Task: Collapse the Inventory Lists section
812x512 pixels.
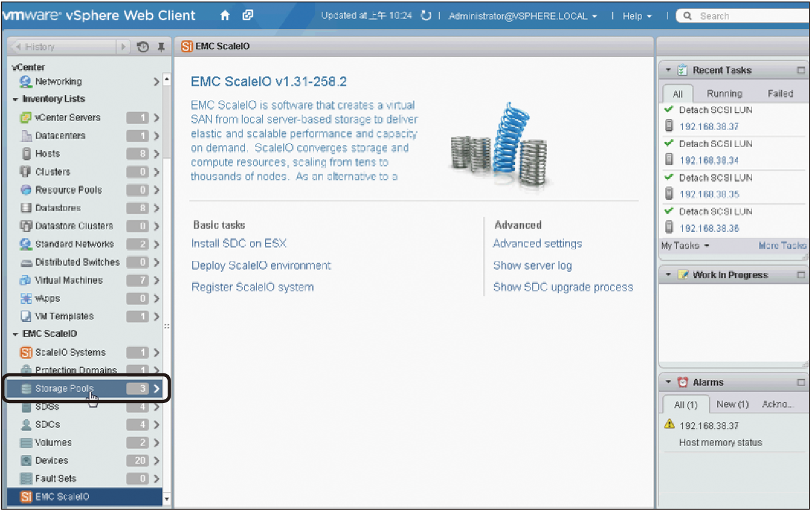Action: [x=16, y=99]
